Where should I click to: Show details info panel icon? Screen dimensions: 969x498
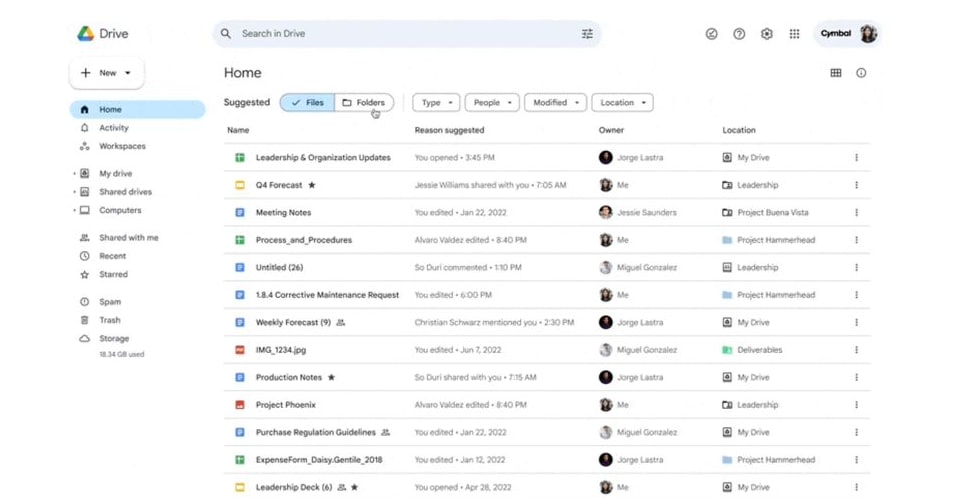point(861,73)
